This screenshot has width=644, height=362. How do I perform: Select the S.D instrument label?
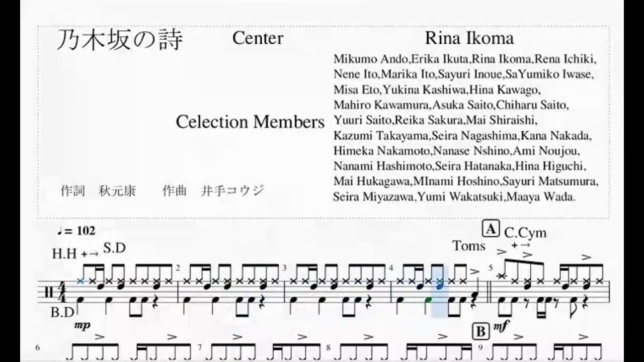[114, 248]
